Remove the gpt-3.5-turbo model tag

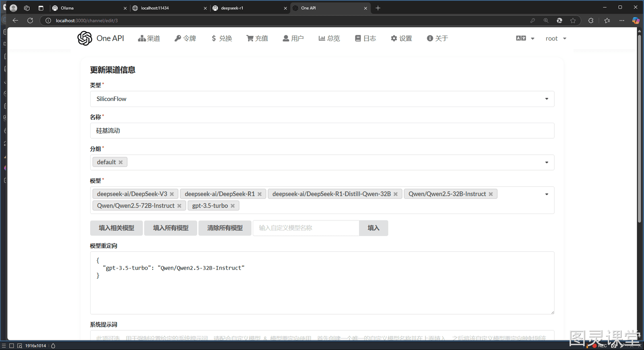pyautogui.click(x=233, y=206)
